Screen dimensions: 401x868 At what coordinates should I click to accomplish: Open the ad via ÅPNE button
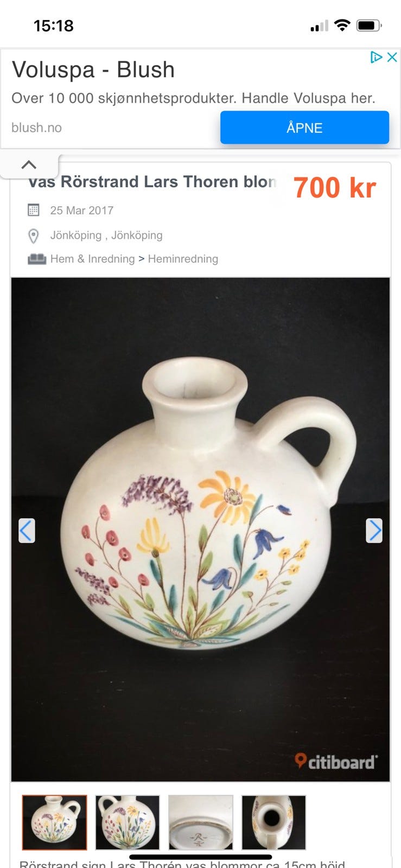pos(304,127)
